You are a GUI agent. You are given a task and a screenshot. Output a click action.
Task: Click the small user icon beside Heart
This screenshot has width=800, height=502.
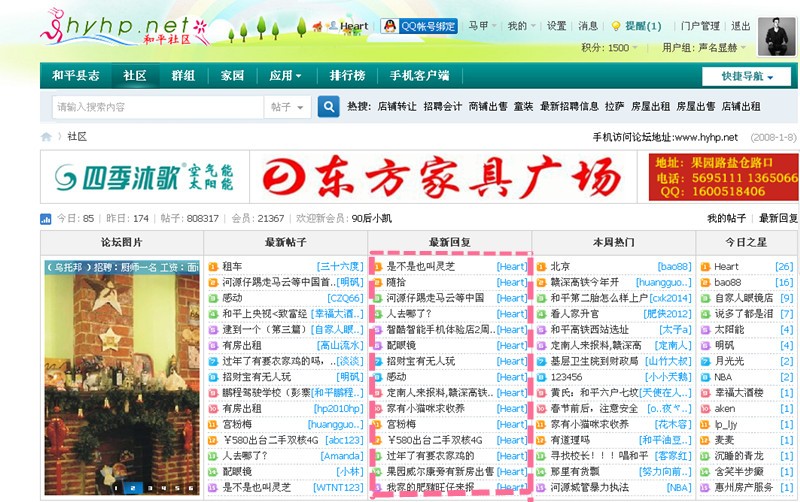[333, 26]
